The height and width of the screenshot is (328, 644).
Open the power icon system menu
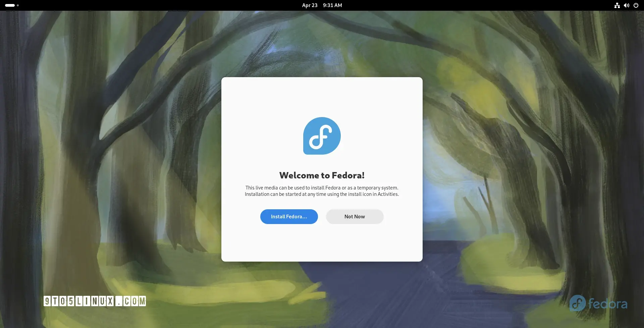[x=636, y=5]
